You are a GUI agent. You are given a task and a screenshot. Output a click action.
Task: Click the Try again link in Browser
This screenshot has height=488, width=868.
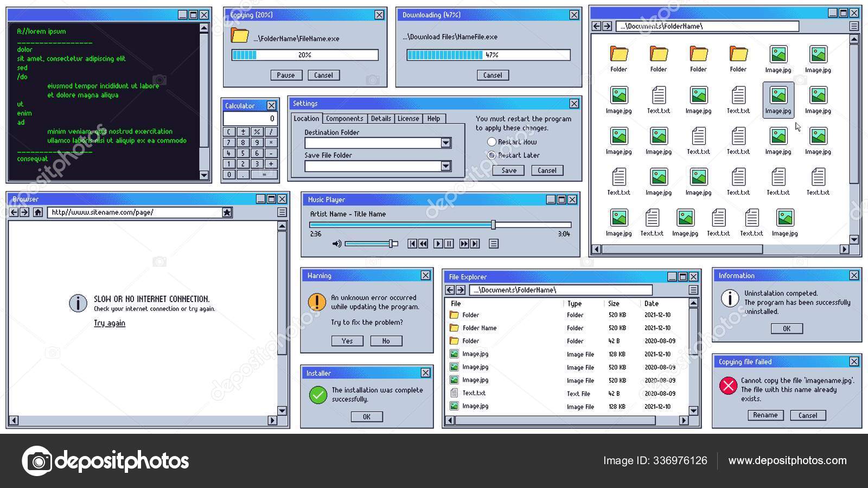(x=110, y=323)
